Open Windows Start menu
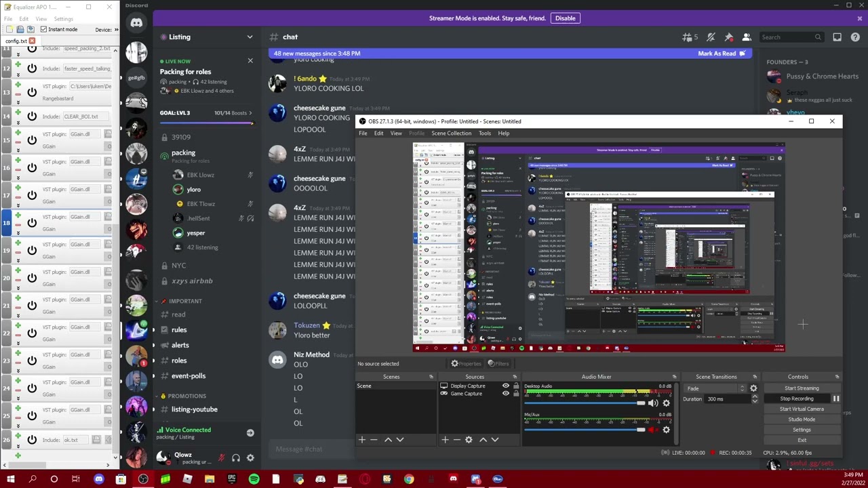Screen dimensions: 868x488 click(x=10, y=479)
